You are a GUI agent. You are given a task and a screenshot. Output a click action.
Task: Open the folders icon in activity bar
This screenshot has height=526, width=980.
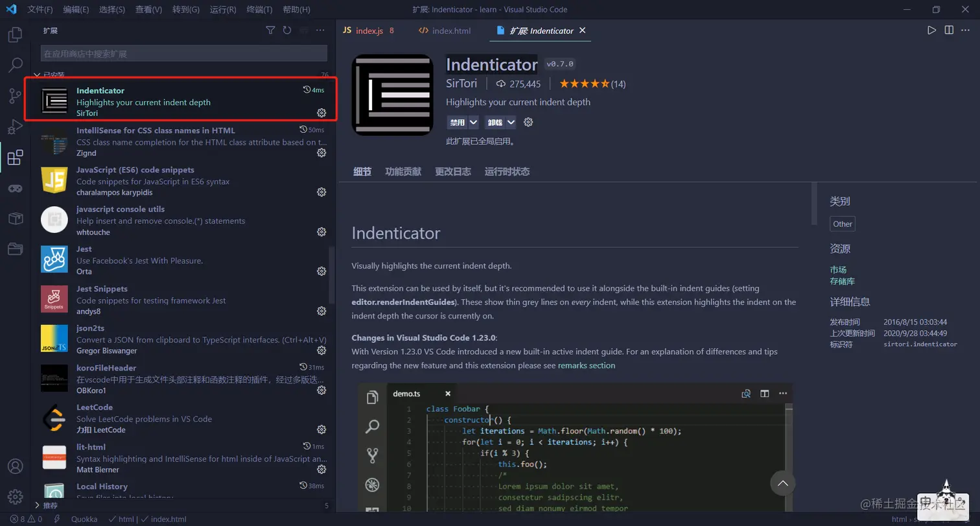15,249
